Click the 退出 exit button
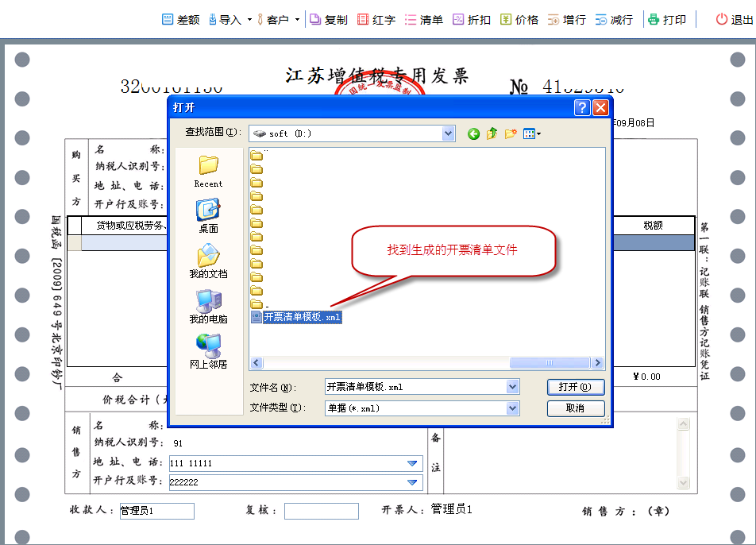The height and width of the screenshot is (545, 756). (x=734, y=19)
